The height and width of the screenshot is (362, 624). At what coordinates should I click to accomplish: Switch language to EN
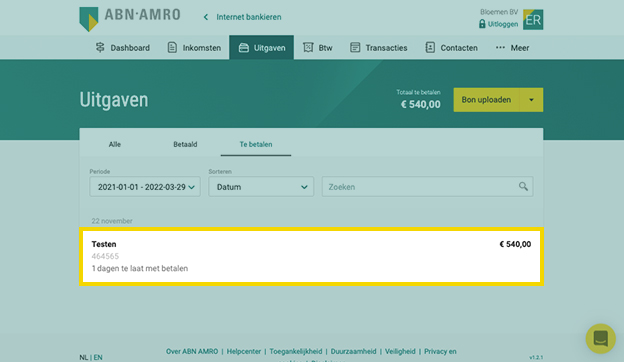pyautogui.click(x=98, y=357)
